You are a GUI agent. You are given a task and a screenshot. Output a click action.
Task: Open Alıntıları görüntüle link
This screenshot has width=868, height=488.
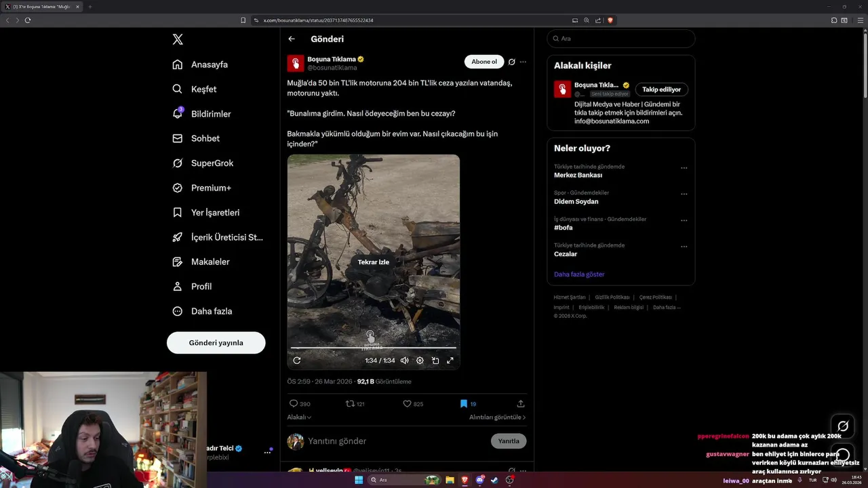point(498,418)
